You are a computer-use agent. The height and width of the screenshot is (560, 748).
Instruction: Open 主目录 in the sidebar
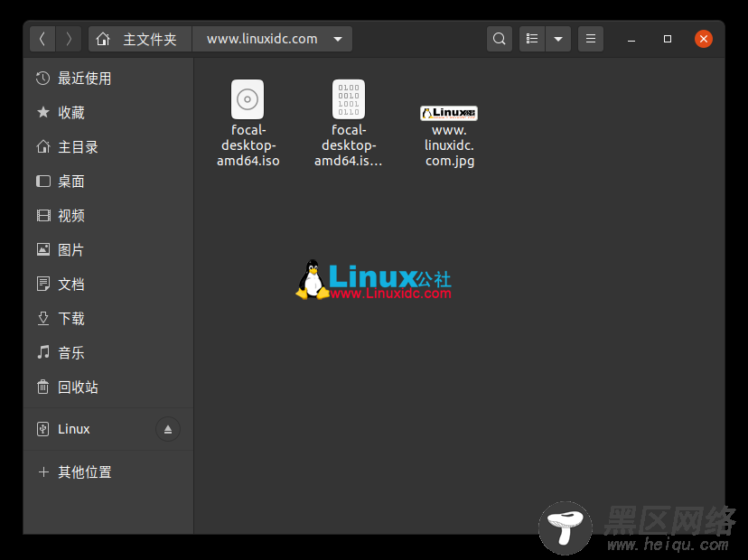108,147
